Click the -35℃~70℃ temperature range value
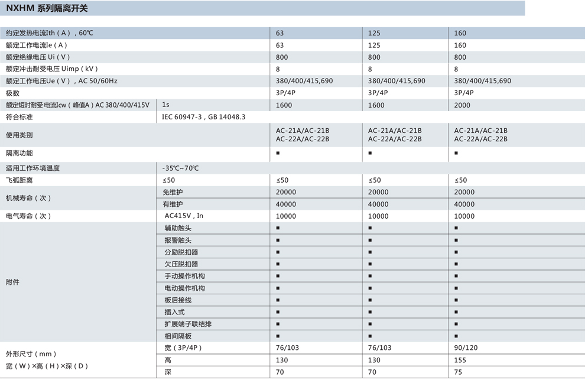The height and width of the screenshot is (380, 588). pyautogui.click(x=181, y=168)
